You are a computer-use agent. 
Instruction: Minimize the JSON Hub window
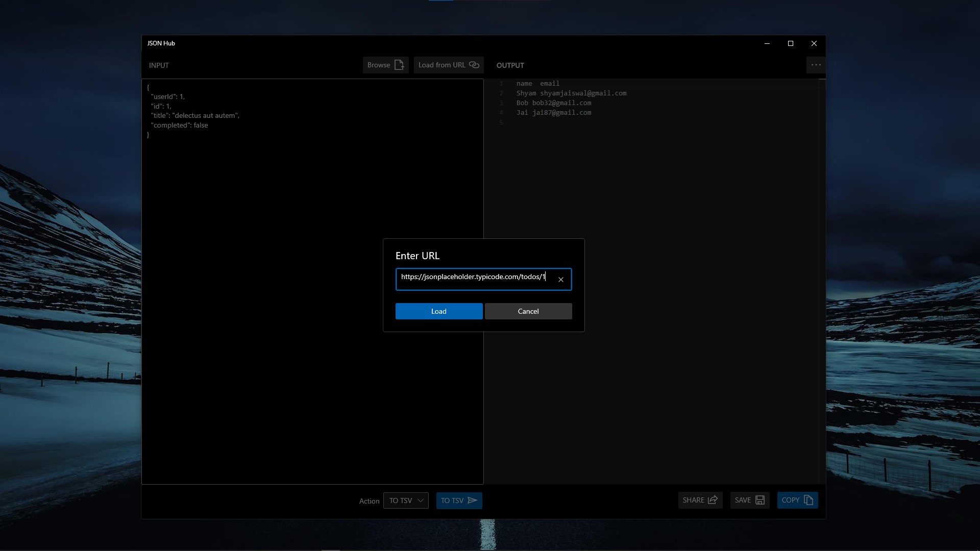767,43
